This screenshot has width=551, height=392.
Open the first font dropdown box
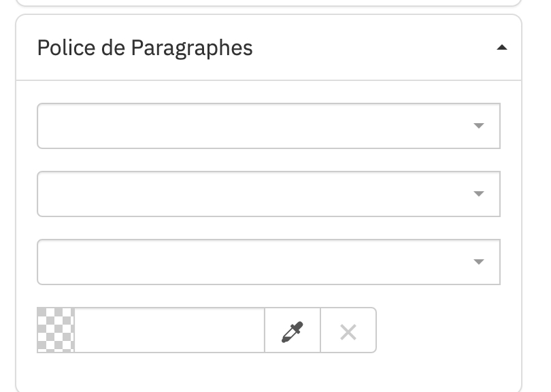[268, 126]
